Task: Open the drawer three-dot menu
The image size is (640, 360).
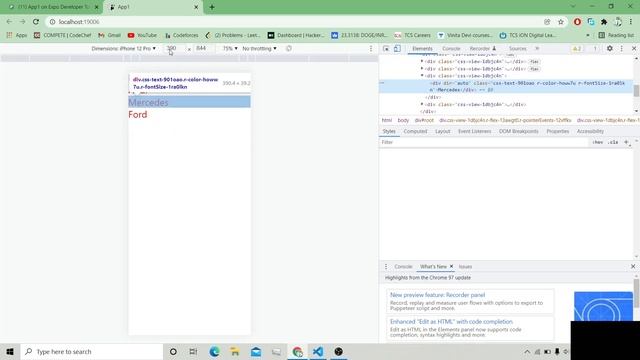Action: pyautogui.click(x=386, y=267)
